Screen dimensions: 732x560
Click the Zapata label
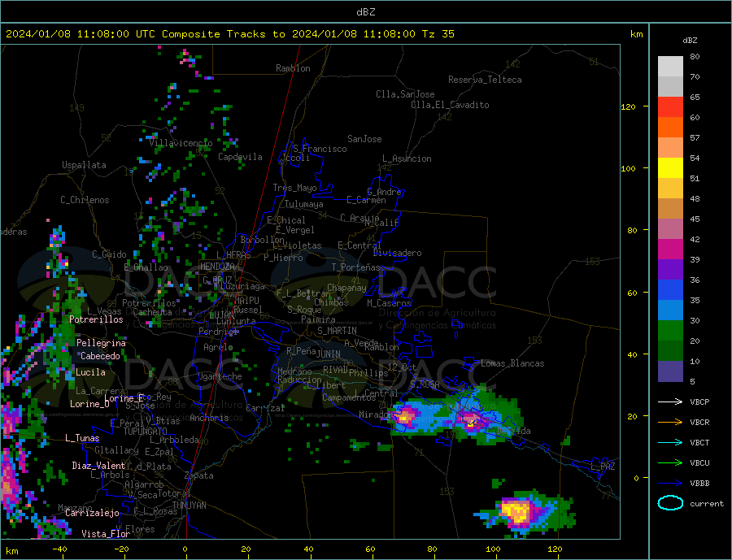coord(199,476)
